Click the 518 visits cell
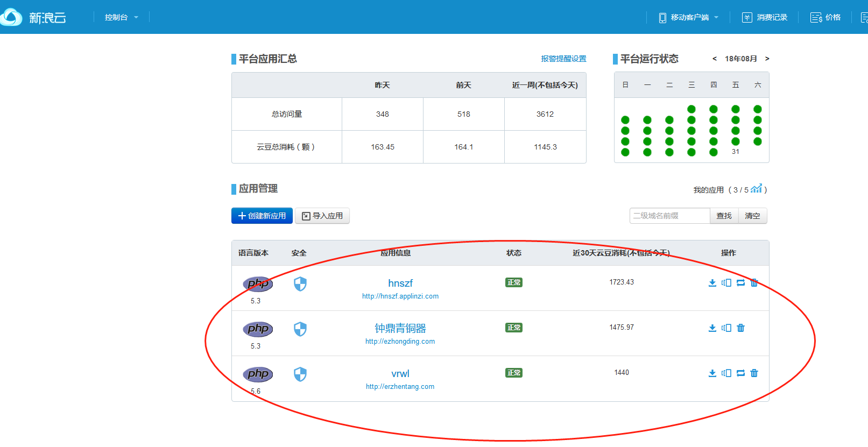Viewport: 868px width, 447px height. 464,114
